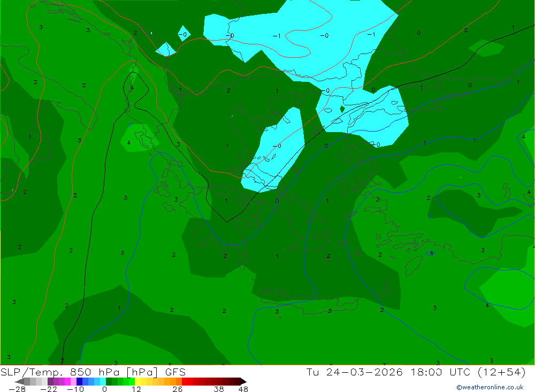
Task: Click the bright yellow legend swatch above 12
Action: (x=138, y=381)
